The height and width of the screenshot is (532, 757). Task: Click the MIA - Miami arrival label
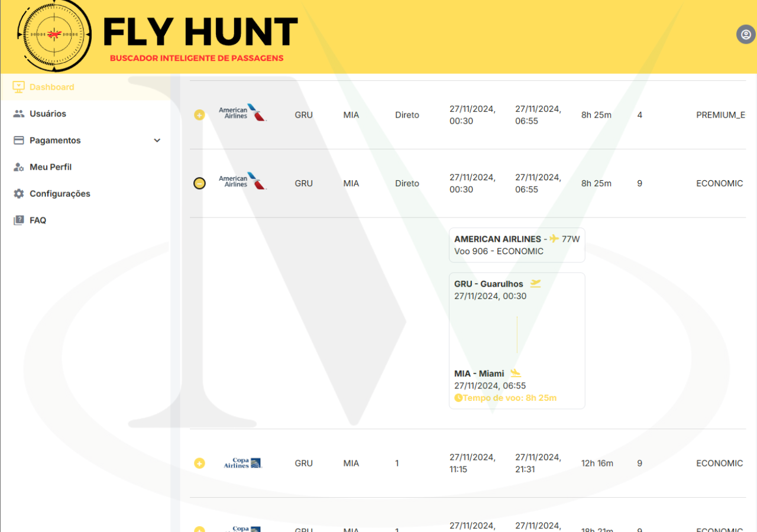tap(479, 374)
